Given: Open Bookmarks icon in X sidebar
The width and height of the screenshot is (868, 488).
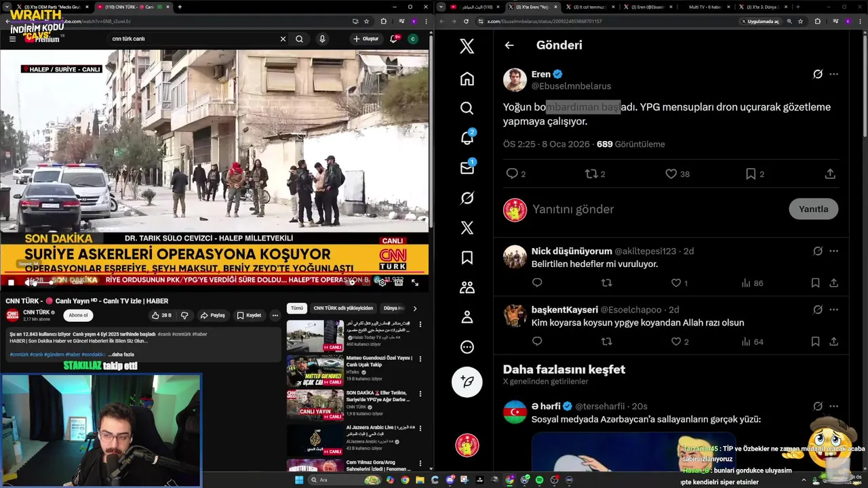Looking at the screenshot, I should click(x=467, y=258).
